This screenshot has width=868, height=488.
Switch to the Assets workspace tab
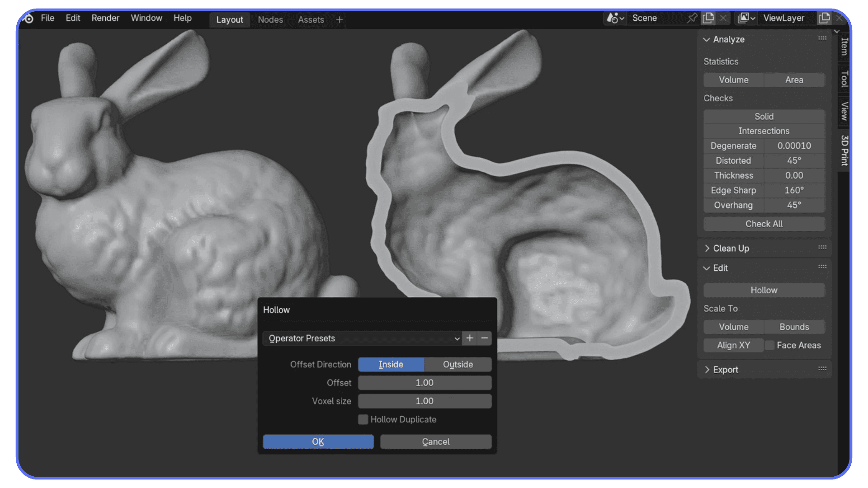click(311, 19)
